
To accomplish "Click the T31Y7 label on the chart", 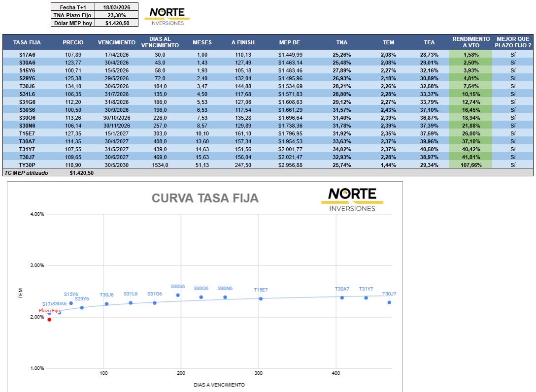I will coord(366,289).
